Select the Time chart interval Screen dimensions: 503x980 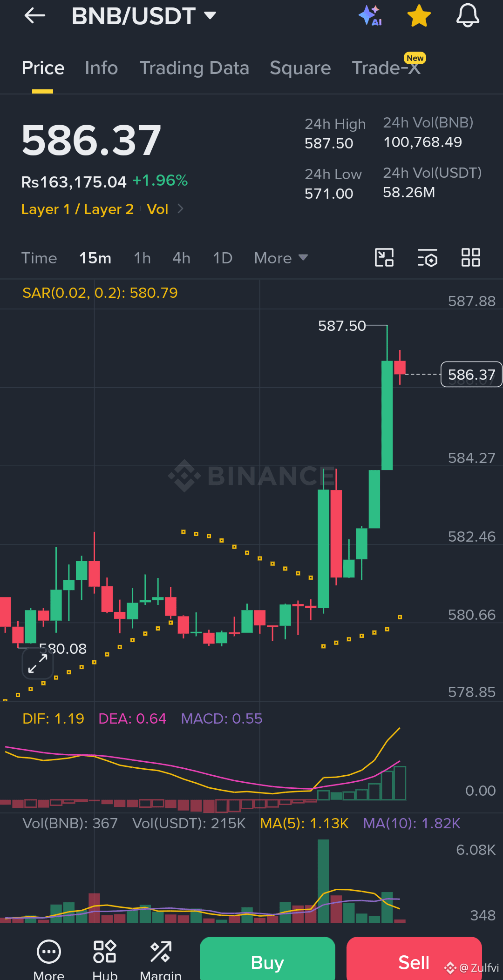(39, 258)
